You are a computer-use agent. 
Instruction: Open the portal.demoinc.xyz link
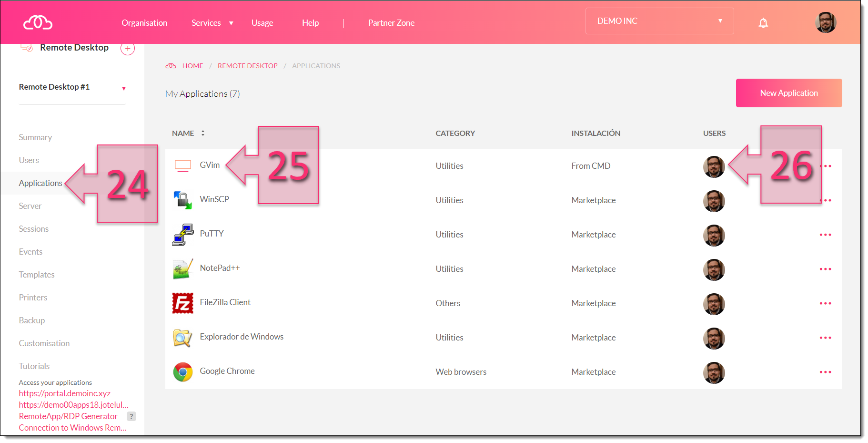[65, 393]
